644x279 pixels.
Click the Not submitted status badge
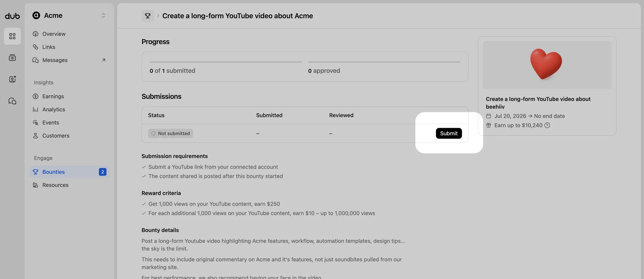point(170,133)
